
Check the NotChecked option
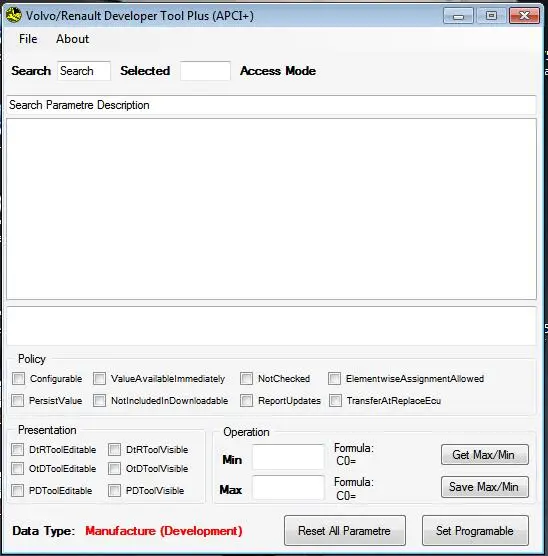pyautogui.click(x=246, y=378)
